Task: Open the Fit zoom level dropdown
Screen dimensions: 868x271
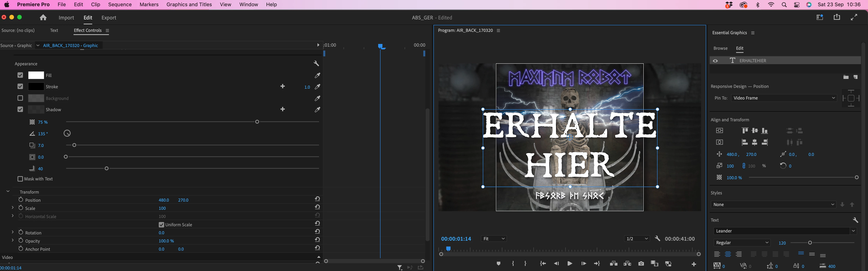Action: pyautogui.click(x=494, y=239)
